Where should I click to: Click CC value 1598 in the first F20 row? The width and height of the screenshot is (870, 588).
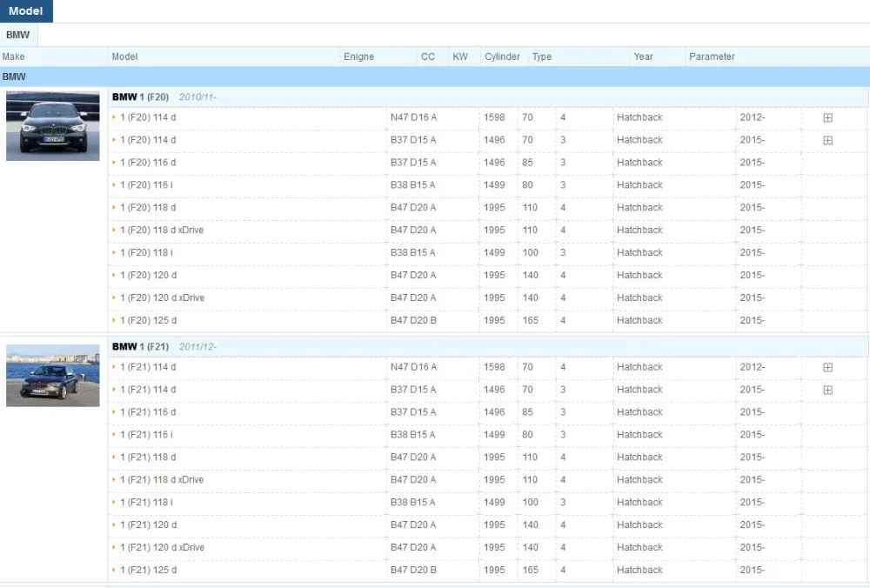[x=494, y=117]
